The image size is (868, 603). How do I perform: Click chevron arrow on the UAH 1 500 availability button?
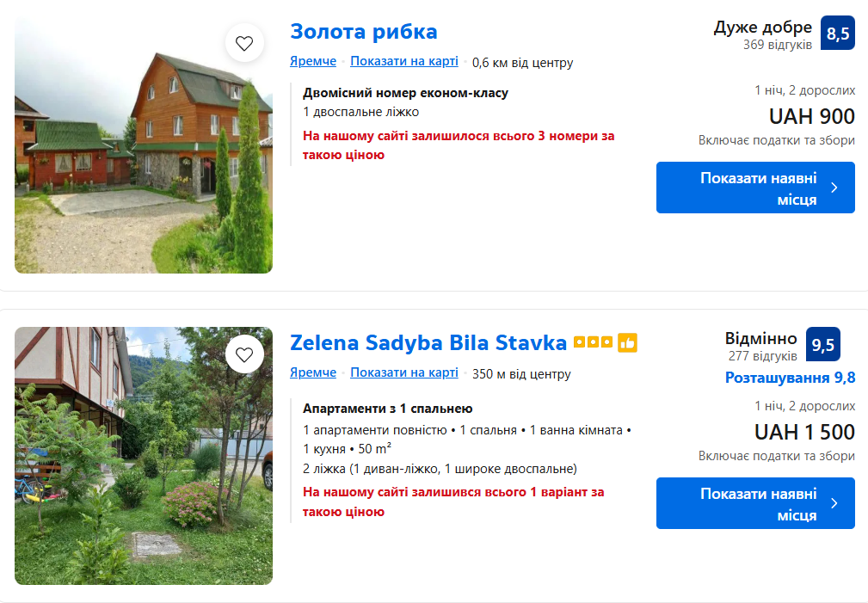834,503
